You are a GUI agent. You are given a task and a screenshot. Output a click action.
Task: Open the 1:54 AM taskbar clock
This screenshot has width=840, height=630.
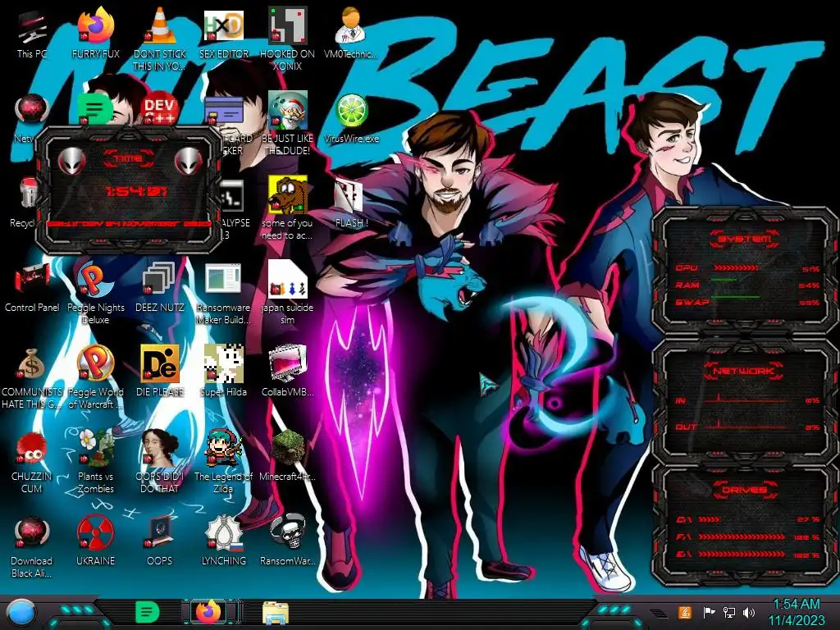[797, 612]
